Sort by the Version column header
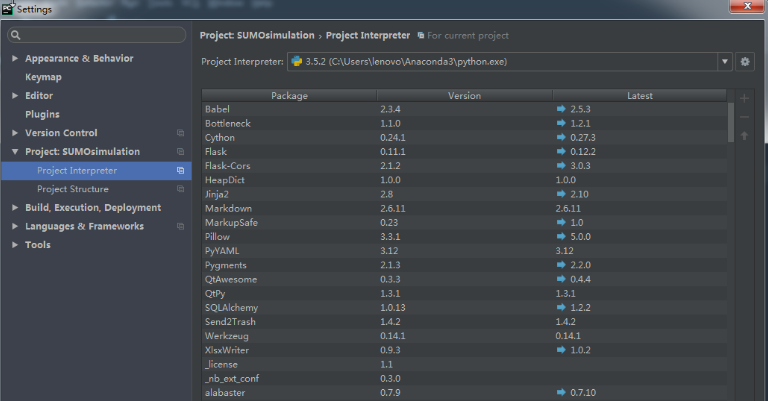 click(464, 95)
